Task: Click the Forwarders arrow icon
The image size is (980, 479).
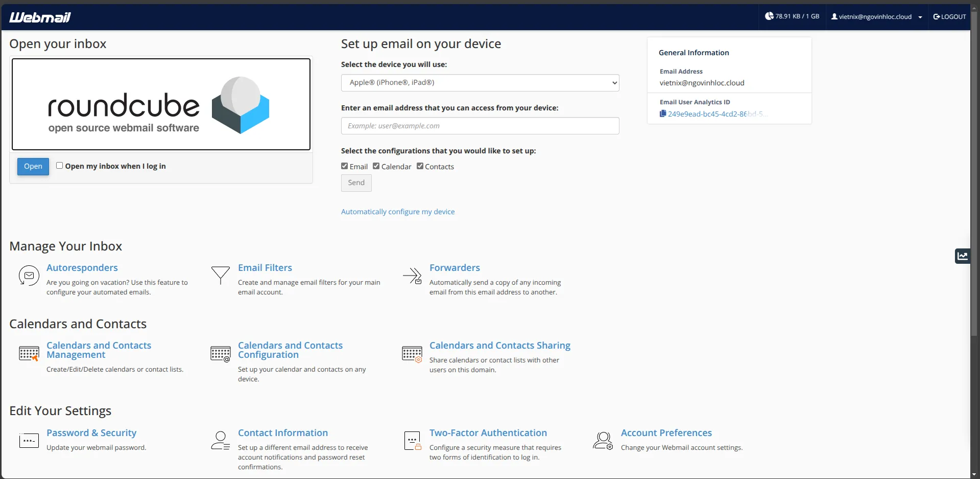Action: 412,276
